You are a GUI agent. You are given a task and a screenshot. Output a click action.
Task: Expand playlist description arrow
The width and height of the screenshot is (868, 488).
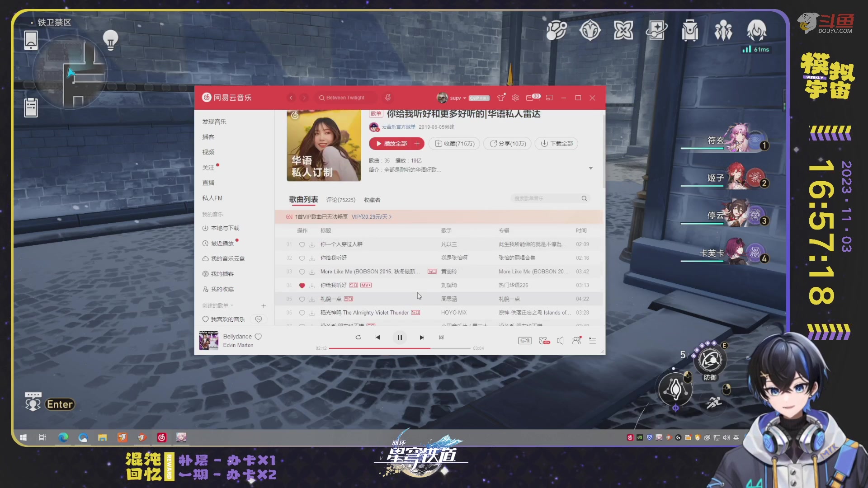point(590,169)
